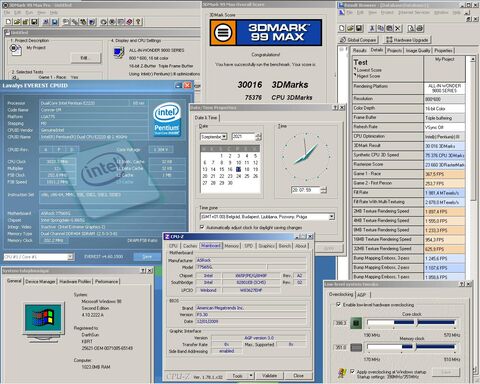Click the year spinner arrows in Date & Time
This screenshot has width=480, height=384.
click(259, 136)
